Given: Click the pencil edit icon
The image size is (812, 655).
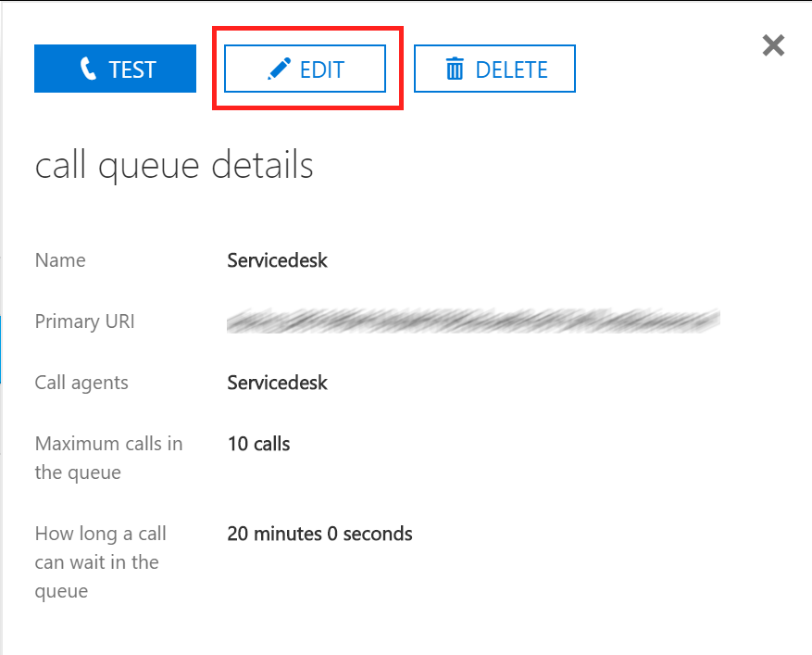Looking at the screenshot, I should 279,69.
